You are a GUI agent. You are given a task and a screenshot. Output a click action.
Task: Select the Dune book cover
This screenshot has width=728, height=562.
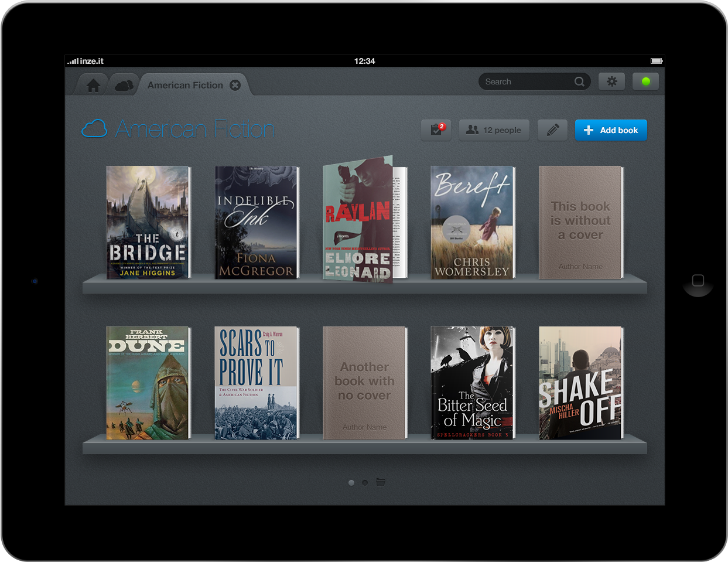pyautogui.click(x=148, y=383)
